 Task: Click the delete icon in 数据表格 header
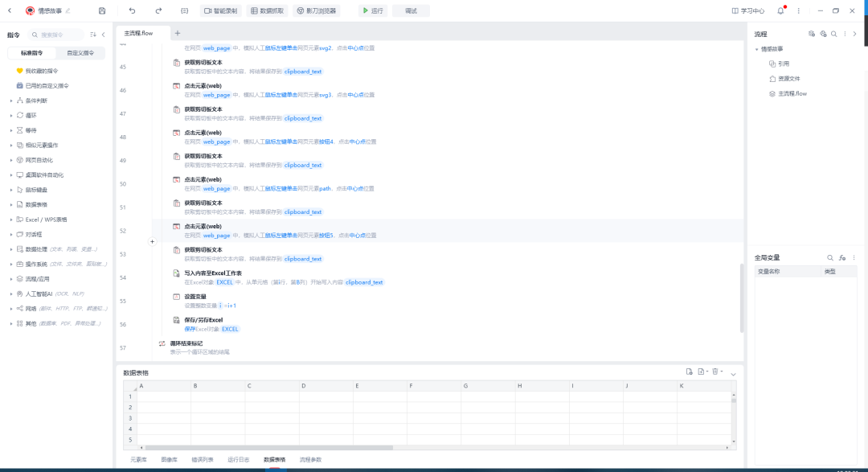[x=717, y=371]
